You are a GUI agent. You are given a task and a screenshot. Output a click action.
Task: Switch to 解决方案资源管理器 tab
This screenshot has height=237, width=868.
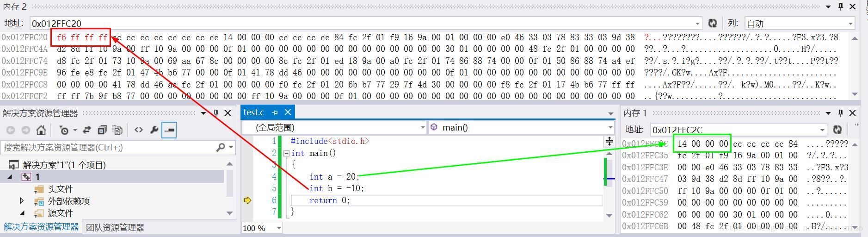pos(41,227)
